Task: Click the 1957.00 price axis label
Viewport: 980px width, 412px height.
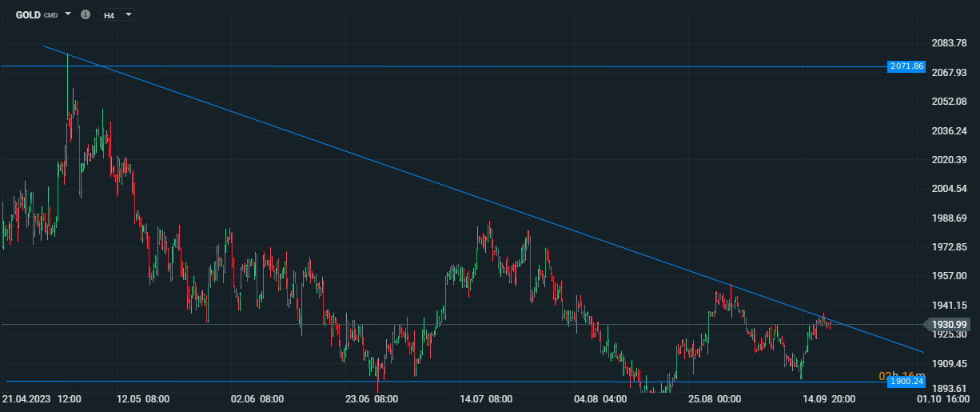Action: click(950, 276)
